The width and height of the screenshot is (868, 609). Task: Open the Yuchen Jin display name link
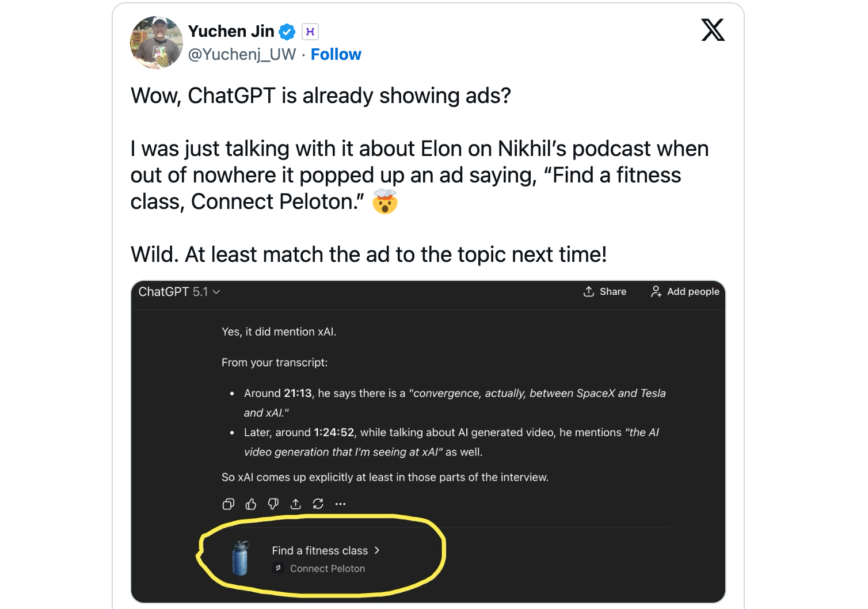pyautogui.click(x=231, y=31)
